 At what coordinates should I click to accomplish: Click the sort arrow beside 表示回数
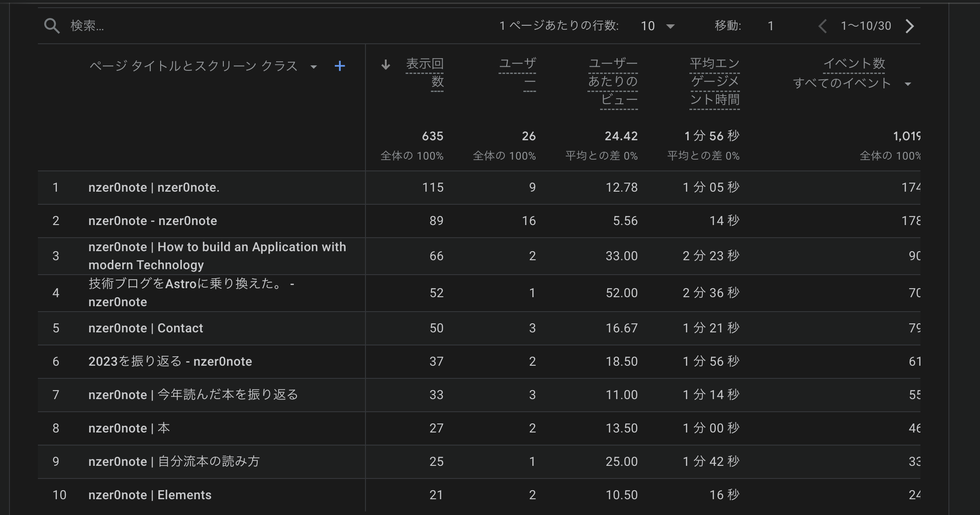[x=385, y=65]
